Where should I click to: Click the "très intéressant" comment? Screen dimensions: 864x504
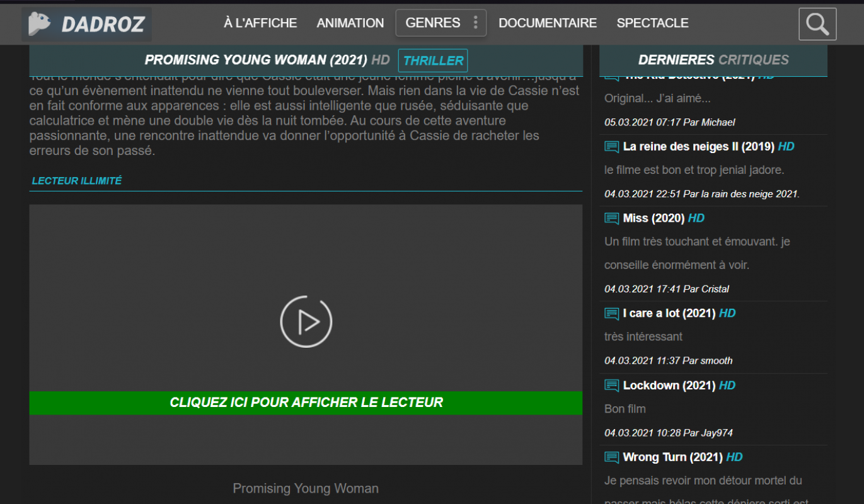643,336
